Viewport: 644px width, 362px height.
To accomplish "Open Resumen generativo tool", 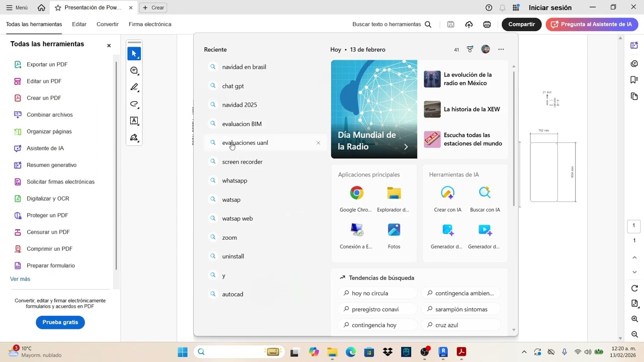I will point(45,165).
